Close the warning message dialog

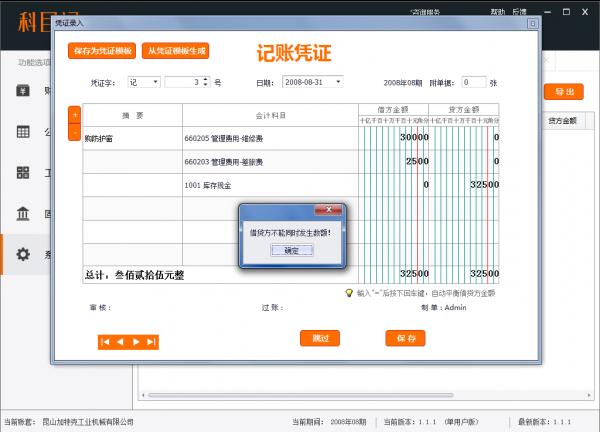[328, 210]
